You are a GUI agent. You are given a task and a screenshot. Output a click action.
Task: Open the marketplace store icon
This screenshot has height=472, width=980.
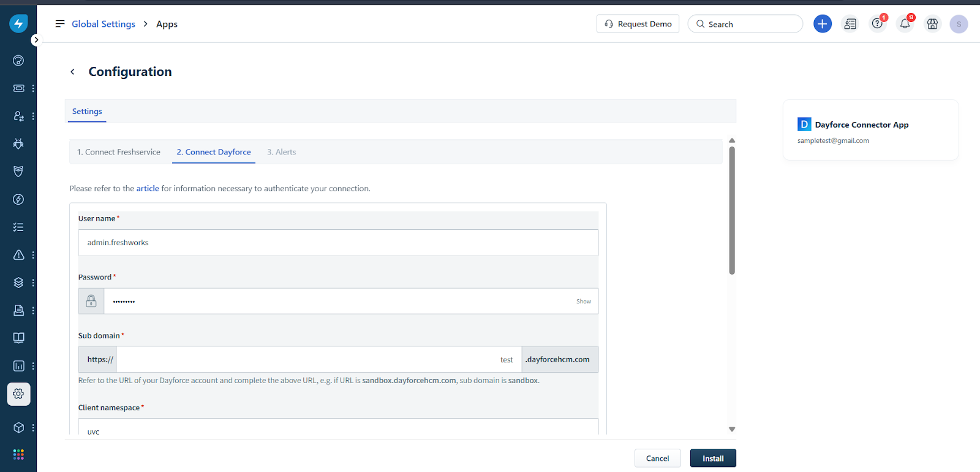click(x=932, y=24)
